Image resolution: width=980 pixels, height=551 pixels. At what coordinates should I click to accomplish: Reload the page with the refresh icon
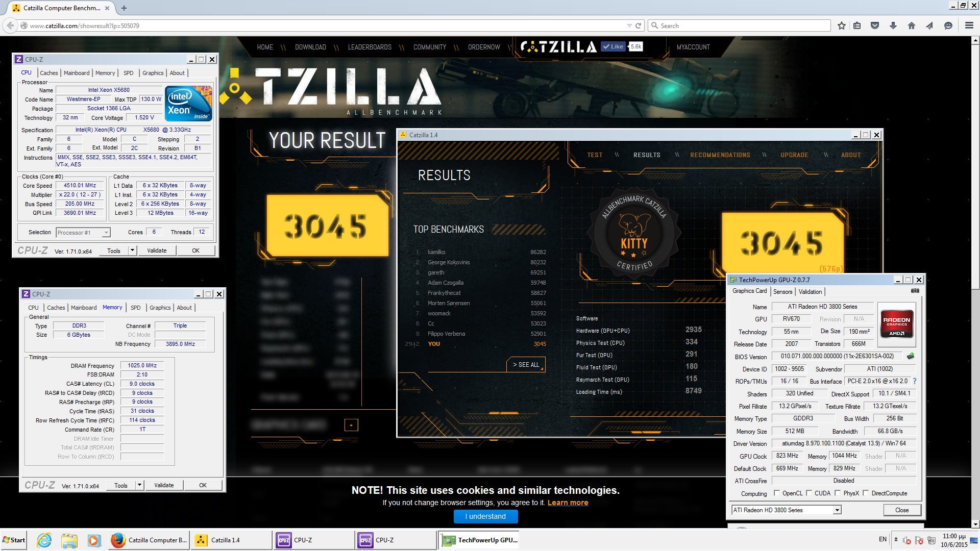[638, 26]
